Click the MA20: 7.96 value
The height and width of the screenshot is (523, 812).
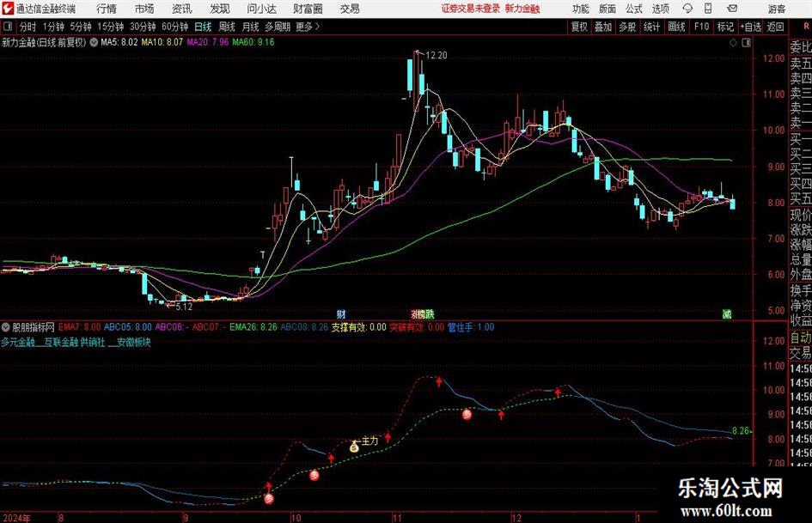coord(208,42)
